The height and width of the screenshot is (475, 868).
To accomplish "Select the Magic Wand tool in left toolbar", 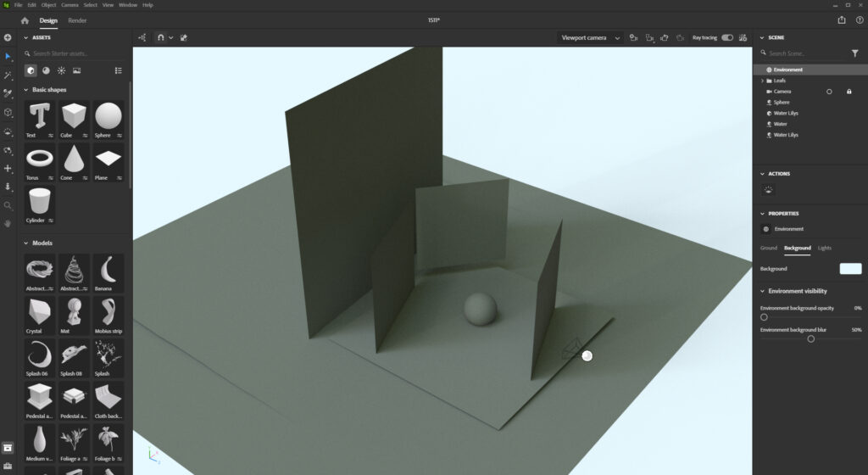I will (x=8, y=75).
